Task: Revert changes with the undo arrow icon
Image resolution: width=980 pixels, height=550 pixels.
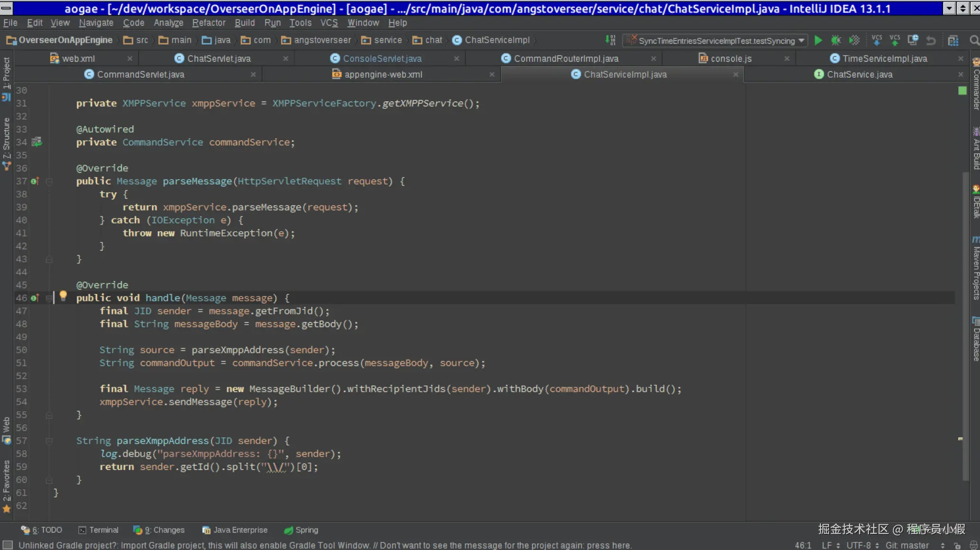Action: [931, 40]
